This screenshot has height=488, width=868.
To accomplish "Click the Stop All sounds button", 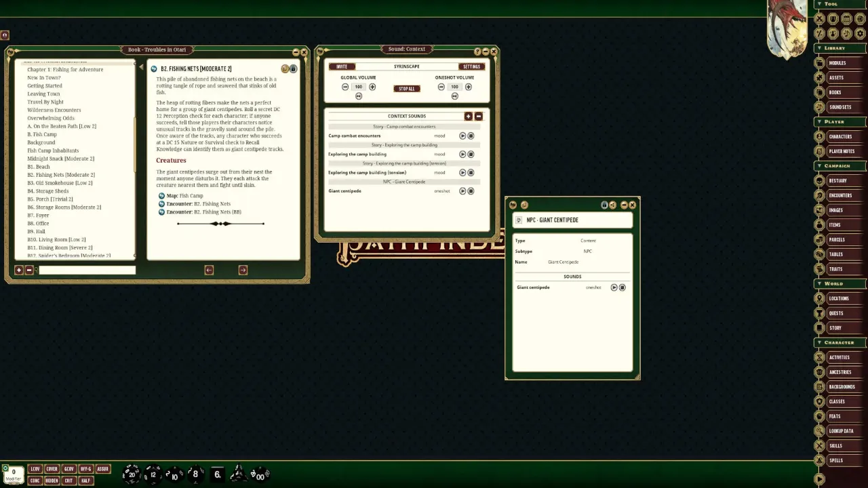I will (407, 89).
